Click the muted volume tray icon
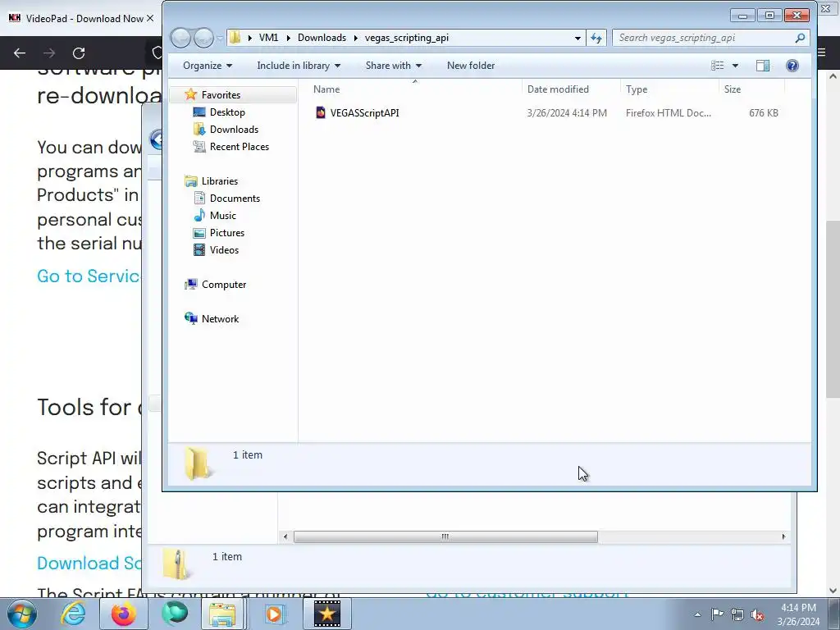This screenshot has height=630, width=840. (757, 614)
